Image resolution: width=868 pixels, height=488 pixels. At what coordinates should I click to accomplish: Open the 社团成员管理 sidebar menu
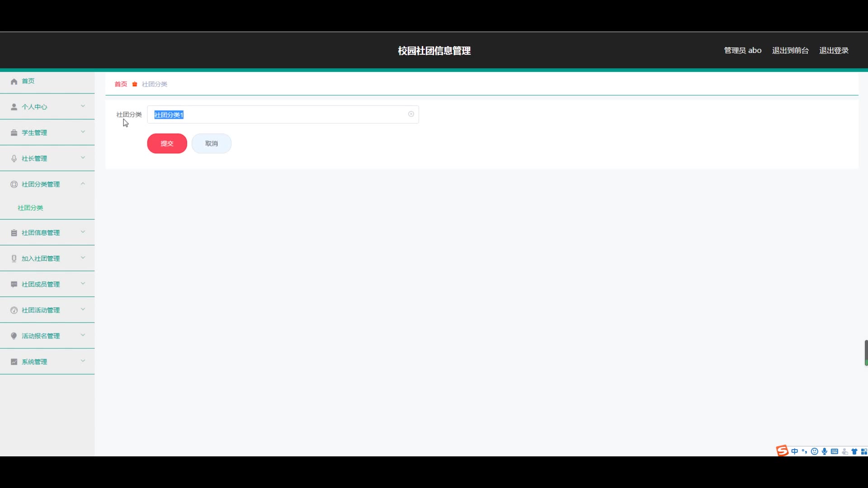(47, 284)
